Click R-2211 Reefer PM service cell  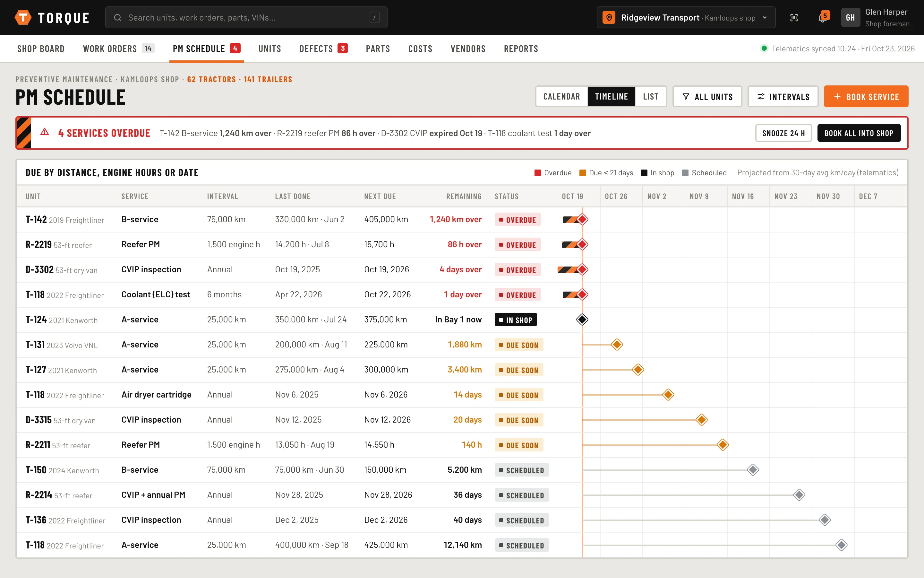pos(141,445)
